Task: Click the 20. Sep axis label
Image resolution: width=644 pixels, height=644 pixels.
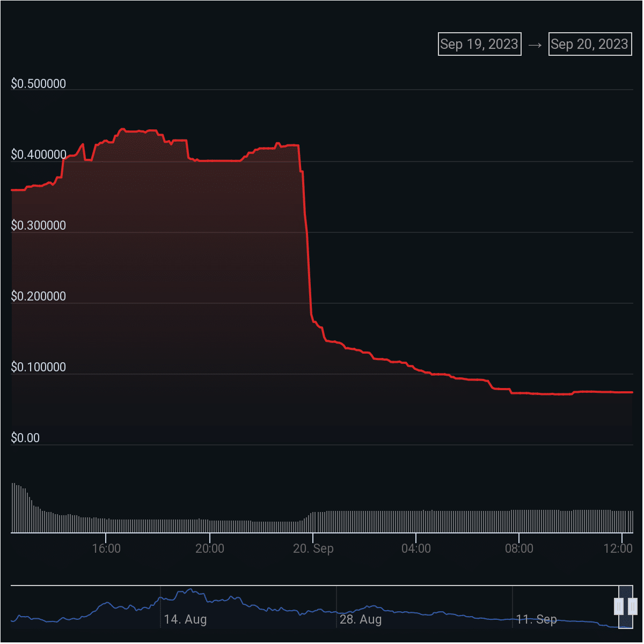Action: click(313, 548)
